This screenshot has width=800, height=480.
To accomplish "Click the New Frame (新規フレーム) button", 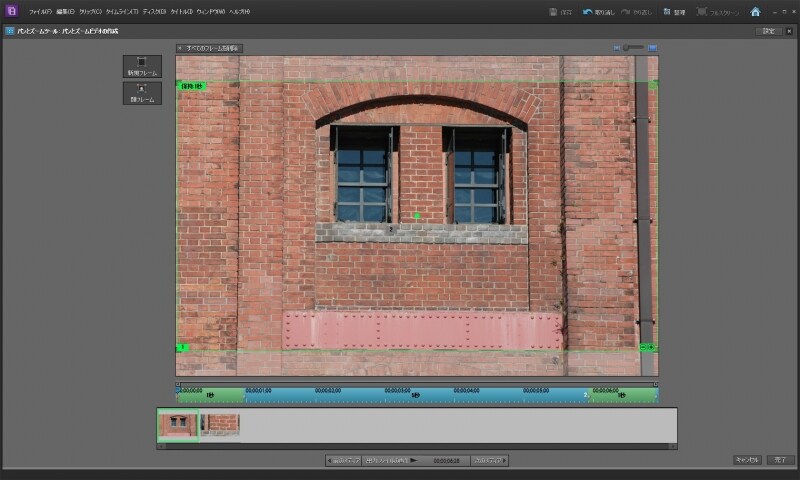I will (142, 66).
